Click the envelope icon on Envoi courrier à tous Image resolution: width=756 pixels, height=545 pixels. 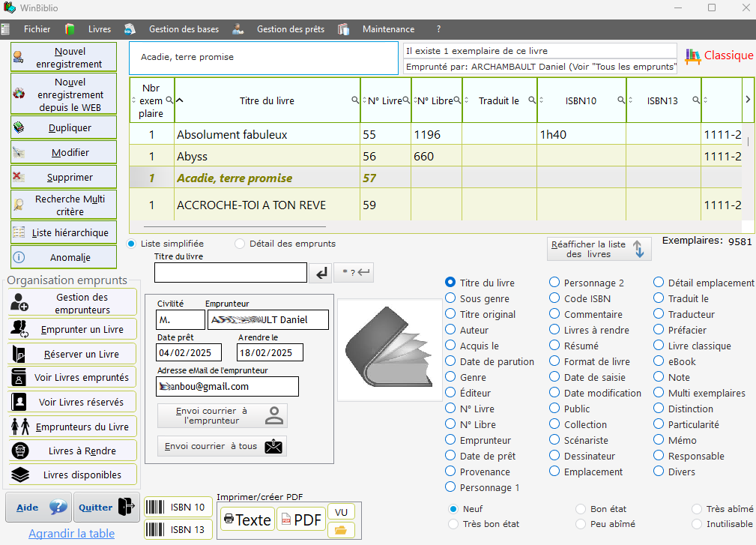coord(273,446)
